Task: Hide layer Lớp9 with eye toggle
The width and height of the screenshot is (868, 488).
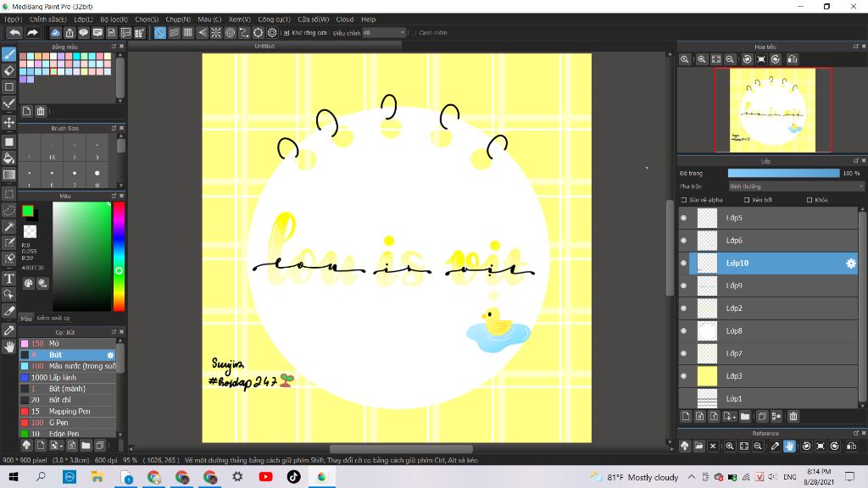Action: (684, 286)
